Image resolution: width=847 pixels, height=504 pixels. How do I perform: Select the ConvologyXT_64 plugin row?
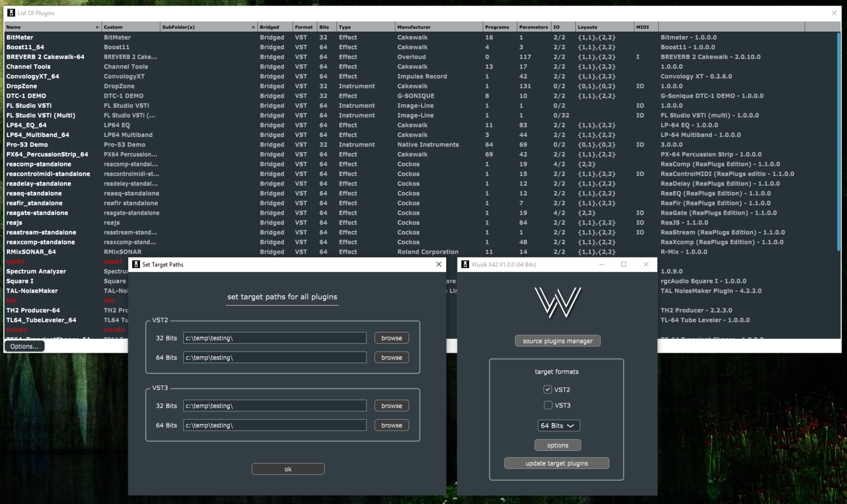point(421,76)
